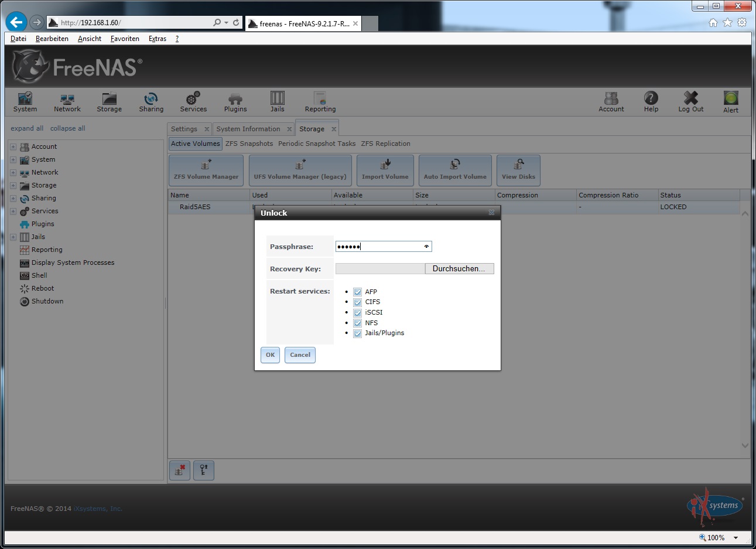The image size is (756, 549).
Task: Expand the Network tree node
Action: click(13, 172)
